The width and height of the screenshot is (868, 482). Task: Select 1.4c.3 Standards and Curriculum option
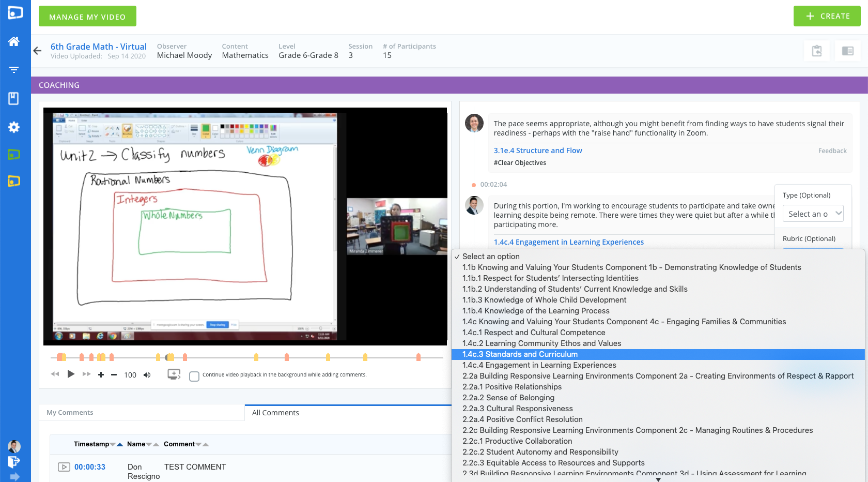point(520,354)
